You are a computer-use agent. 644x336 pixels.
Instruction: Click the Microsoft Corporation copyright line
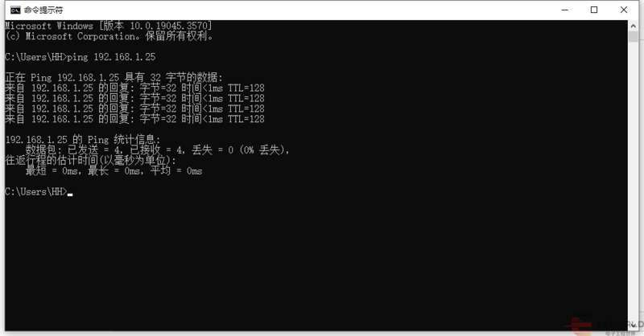(109, 36)
